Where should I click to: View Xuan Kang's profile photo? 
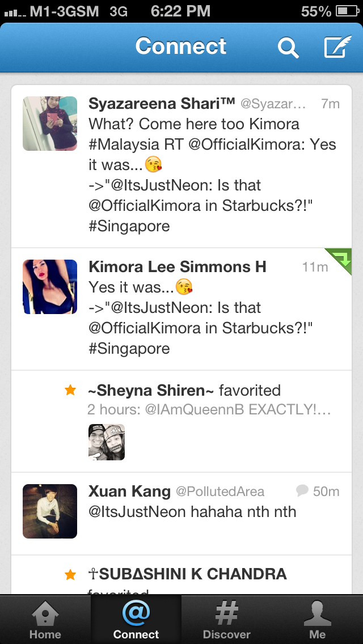click(x=50, y=511)
